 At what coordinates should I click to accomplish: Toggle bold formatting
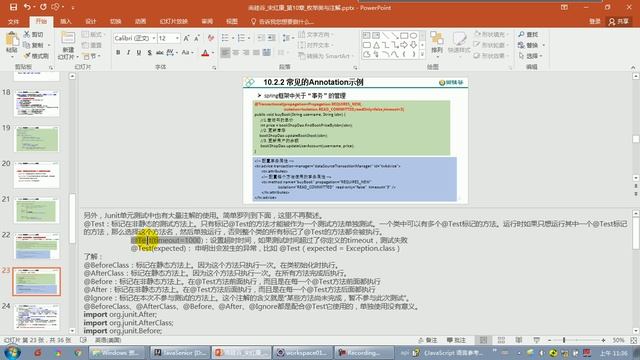(x=118, y=53)
